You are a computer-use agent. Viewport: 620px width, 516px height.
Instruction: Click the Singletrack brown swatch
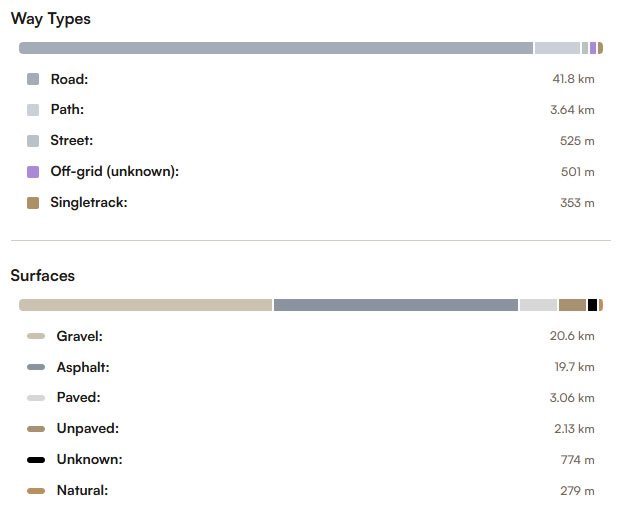pos(33,203)
